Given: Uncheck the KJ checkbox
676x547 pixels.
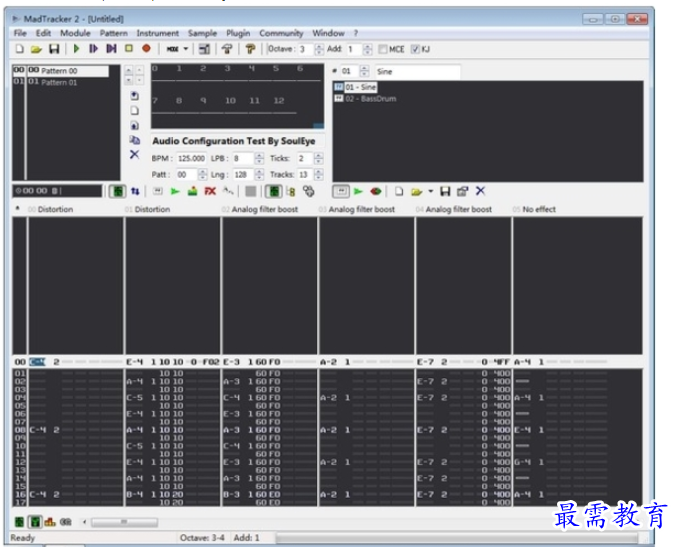Looking at the screenshot, I should 415,49.
